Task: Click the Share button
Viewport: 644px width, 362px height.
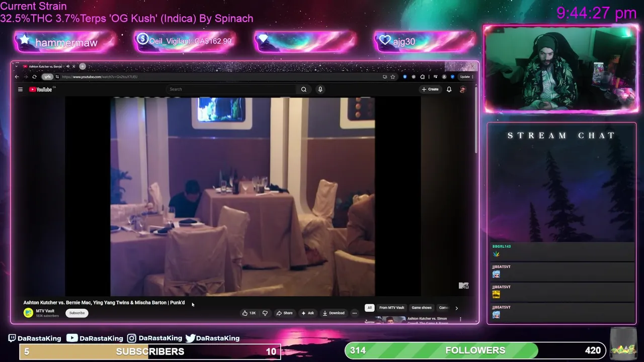Action: point(284,313)
